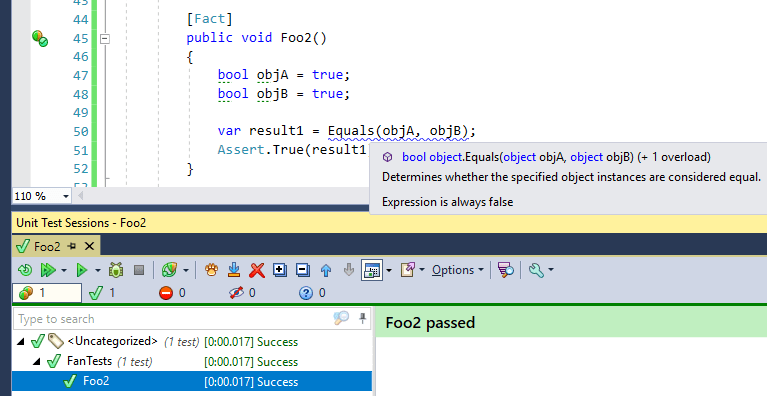
Task: Click Run All Tests double-arrow icon
Action: point(47,270)
